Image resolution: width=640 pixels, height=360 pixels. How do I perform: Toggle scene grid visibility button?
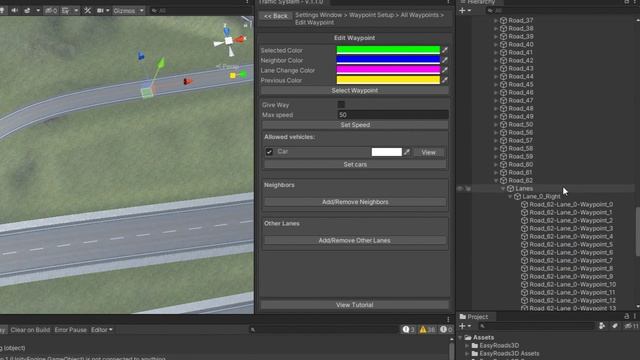click(x=66, y=10)
